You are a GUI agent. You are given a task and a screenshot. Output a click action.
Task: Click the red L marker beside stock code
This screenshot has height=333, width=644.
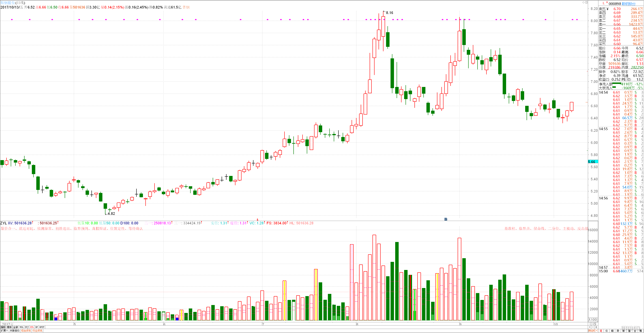[x=603, y=3]
